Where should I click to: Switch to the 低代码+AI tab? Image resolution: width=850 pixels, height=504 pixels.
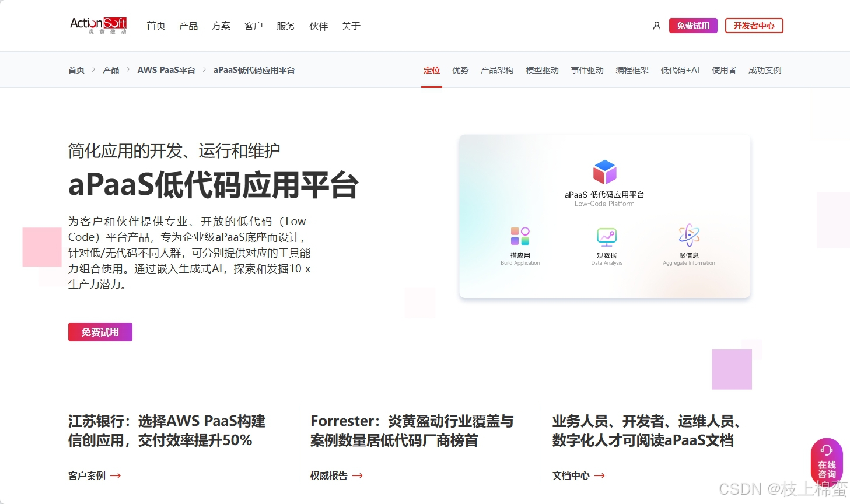(x=680, y=70)
